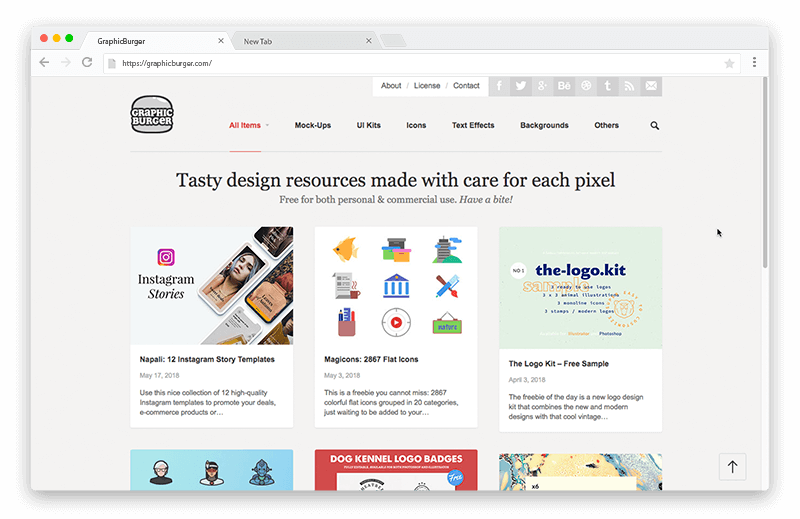Viewport: 800px width, 519px height.
Task: Click the Magicons flat icons thumbnail
Action: click(396, 286)
